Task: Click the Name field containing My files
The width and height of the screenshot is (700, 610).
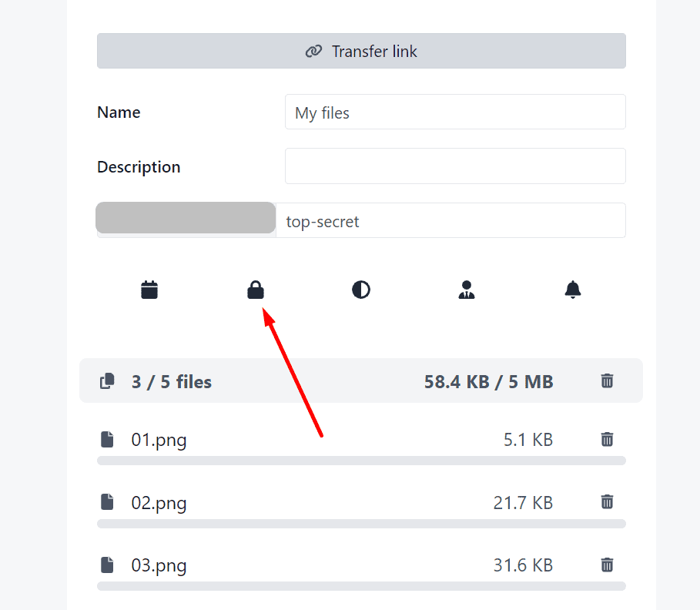Action: [454, 112]
